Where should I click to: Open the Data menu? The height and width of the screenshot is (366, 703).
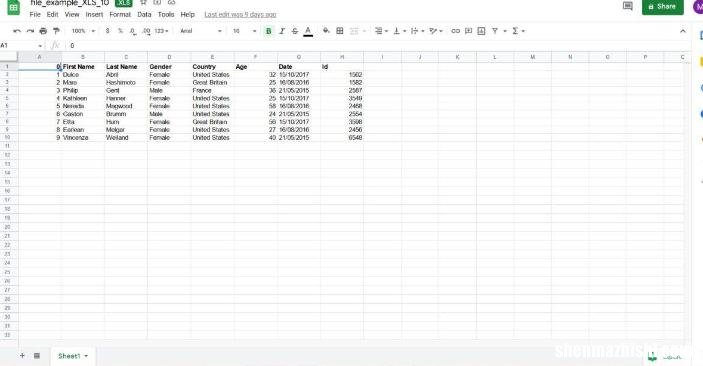[x=144, y=14]
